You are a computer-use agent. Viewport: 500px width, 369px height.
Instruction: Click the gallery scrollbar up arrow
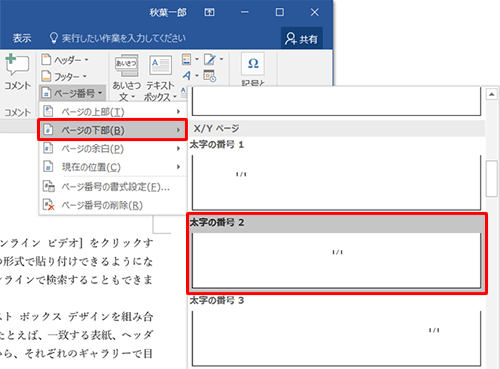(x=492, y=94)
